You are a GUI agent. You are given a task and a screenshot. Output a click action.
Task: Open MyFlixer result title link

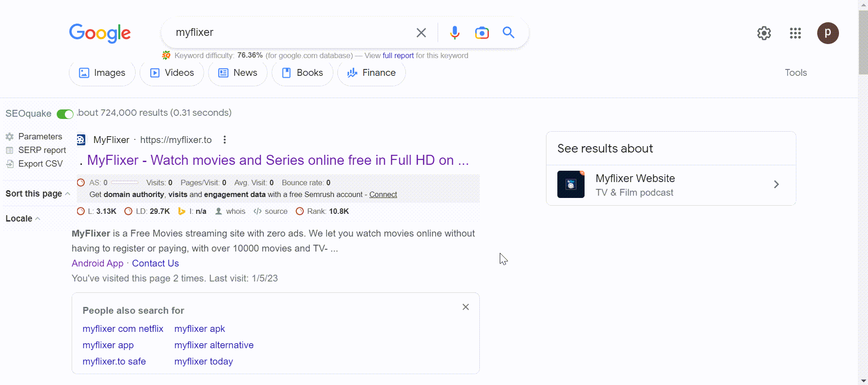pyautogui.click(x=278, y=160)
